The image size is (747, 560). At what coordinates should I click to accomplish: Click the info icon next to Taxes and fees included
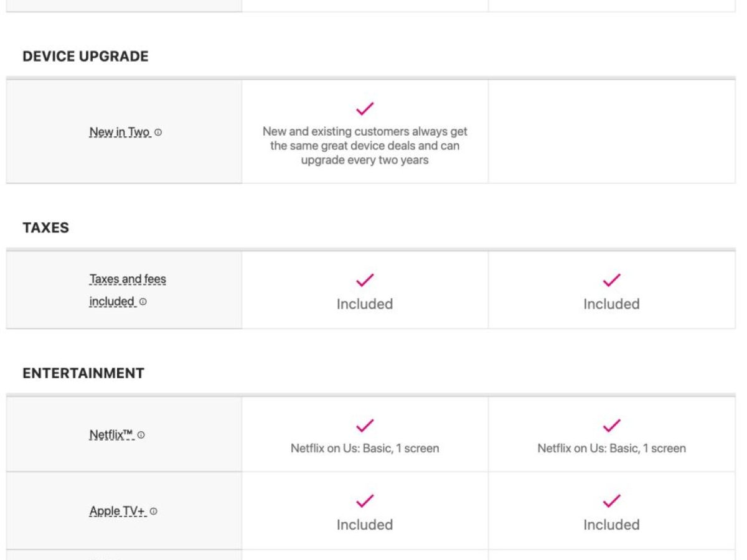coord(143,302)
